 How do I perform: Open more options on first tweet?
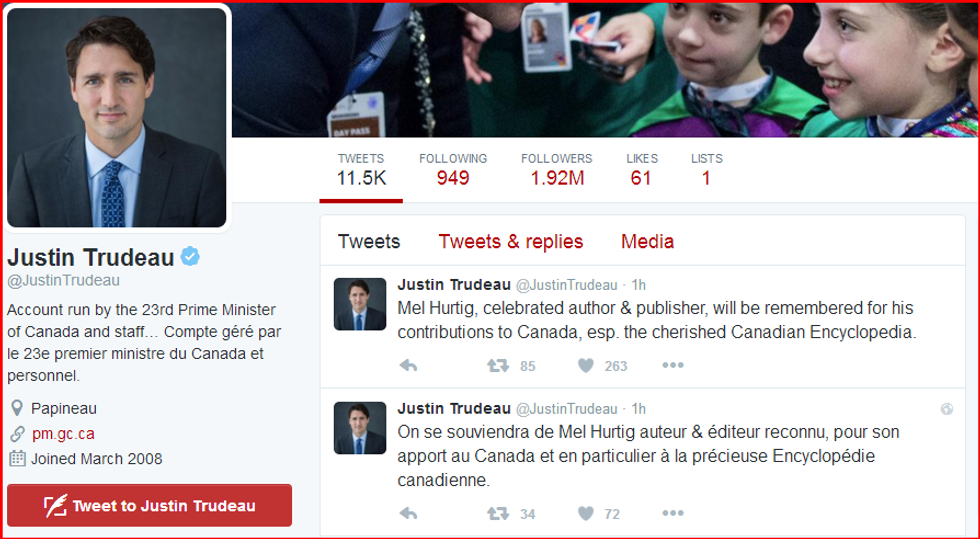pos(672,365)
